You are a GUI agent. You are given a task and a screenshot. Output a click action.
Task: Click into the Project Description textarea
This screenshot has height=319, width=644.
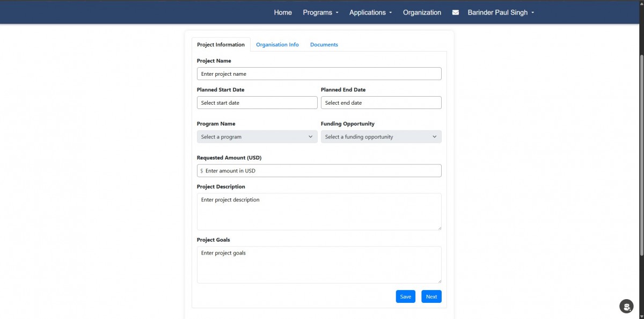coord(319,212)
